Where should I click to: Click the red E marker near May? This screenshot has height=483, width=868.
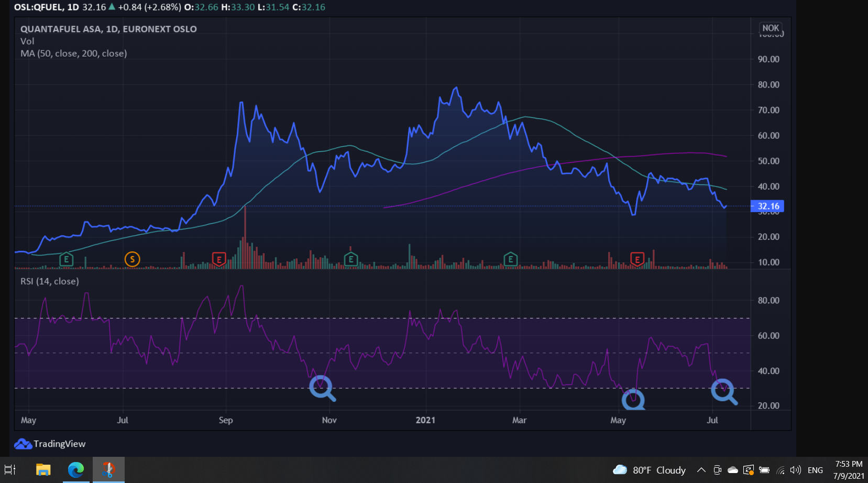(x=637, y=259)
